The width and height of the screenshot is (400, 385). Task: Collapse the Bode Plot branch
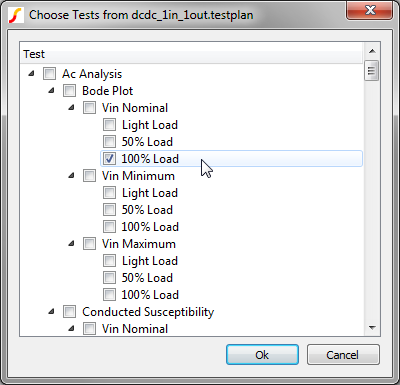pyautogui.click(x=51, y=90)
